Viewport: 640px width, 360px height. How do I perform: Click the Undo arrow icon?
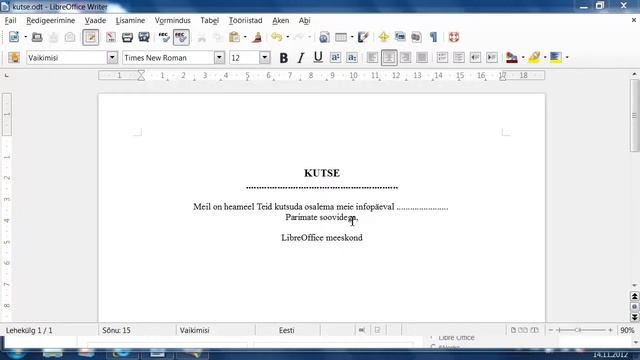[x=277, y=37]
